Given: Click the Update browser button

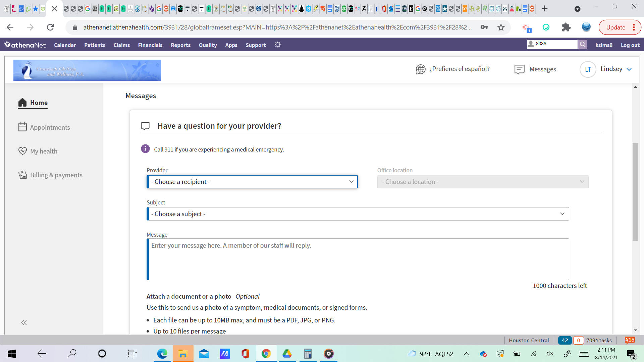Looking at the screenshot, I should [x=615, y=27].
